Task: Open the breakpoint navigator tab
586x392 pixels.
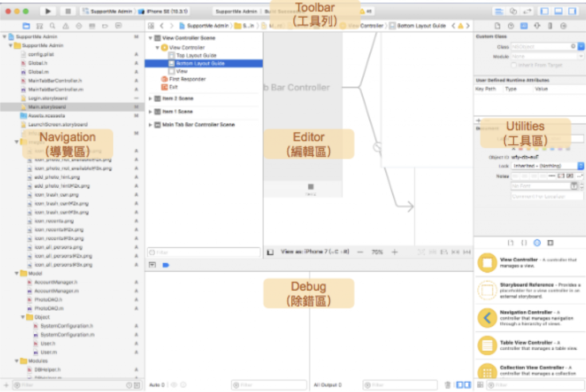Action: [x=105, y=26]
